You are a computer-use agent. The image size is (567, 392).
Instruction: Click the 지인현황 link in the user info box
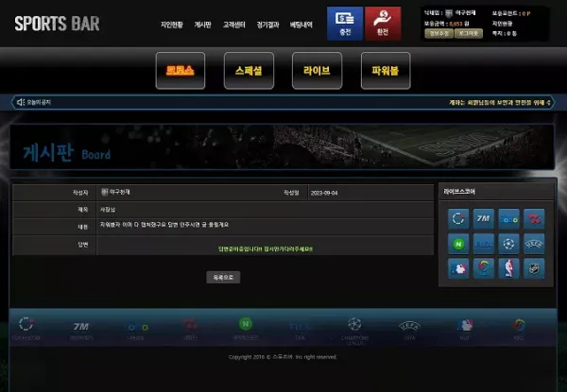(503, 24)
